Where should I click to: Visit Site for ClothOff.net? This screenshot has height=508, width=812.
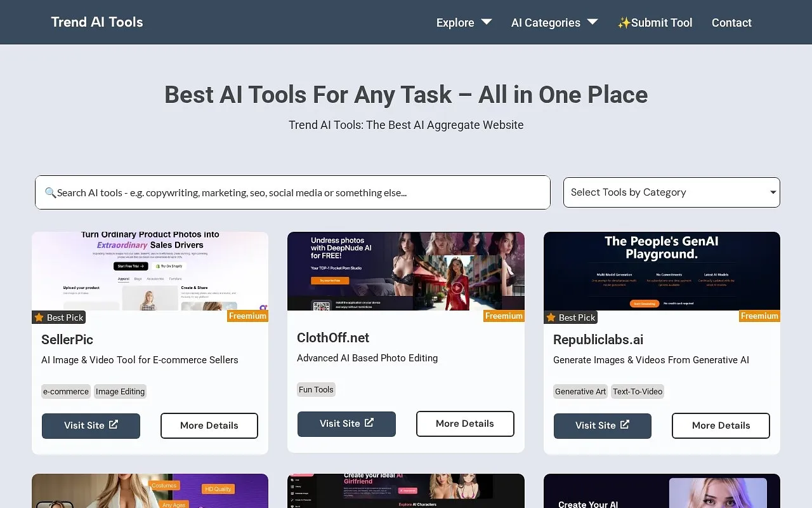tap(346, 424)
